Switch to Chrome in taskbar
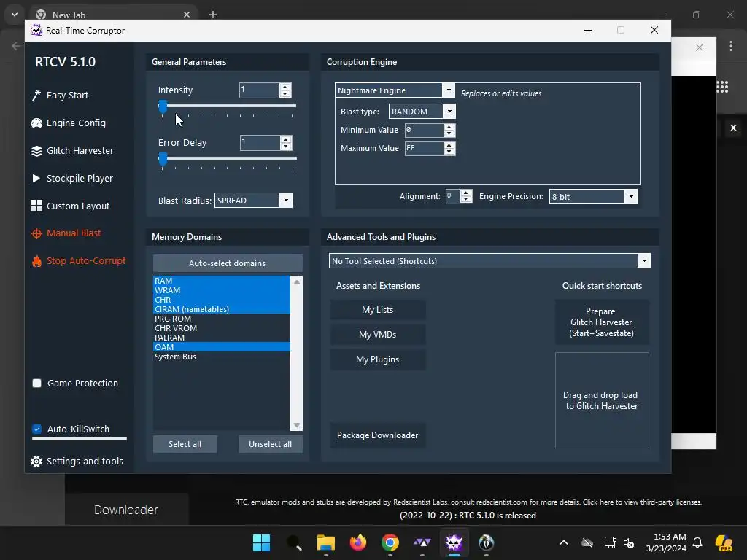Viewport: 747px width, 560px height. (390, 542)
